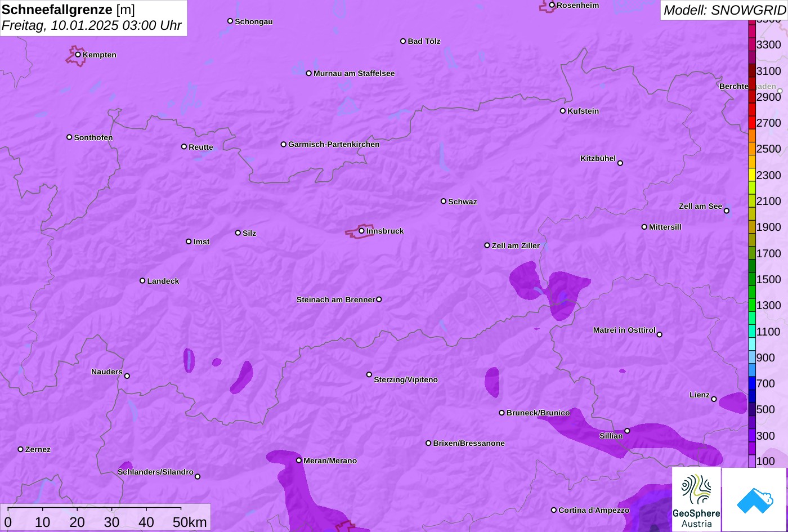Click the Modell: SNOWGRID label
The image size is (788, 532).
pyautogui.click(x=724, y=10)
